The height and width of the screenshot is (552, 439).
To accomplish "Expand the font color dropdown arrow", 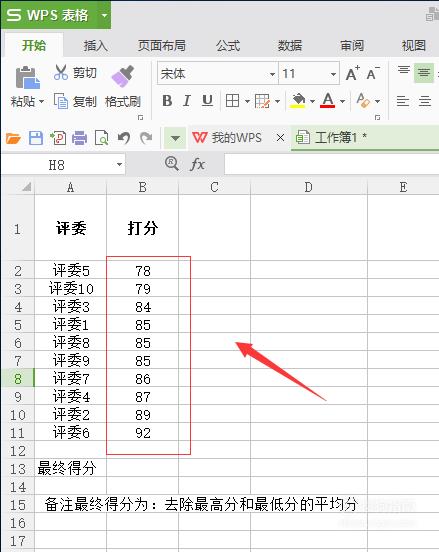I will point(342,101).
